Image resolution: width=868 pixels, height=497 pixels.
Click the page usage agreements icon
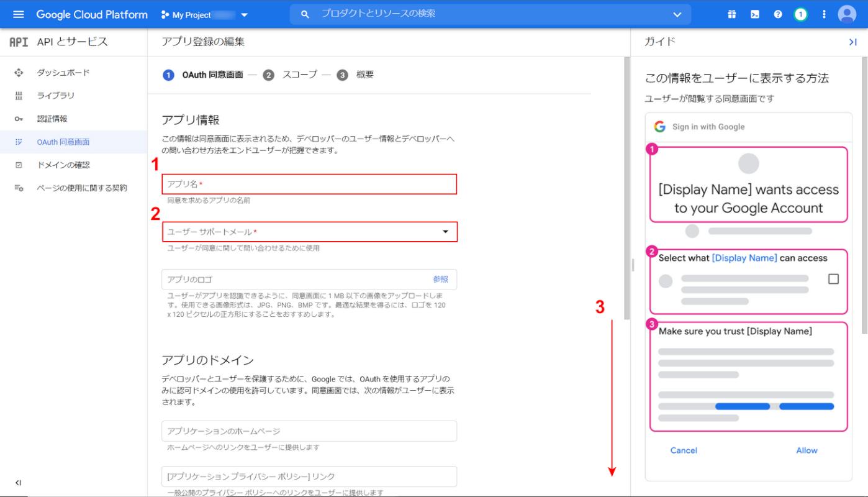tap(19, 188)
